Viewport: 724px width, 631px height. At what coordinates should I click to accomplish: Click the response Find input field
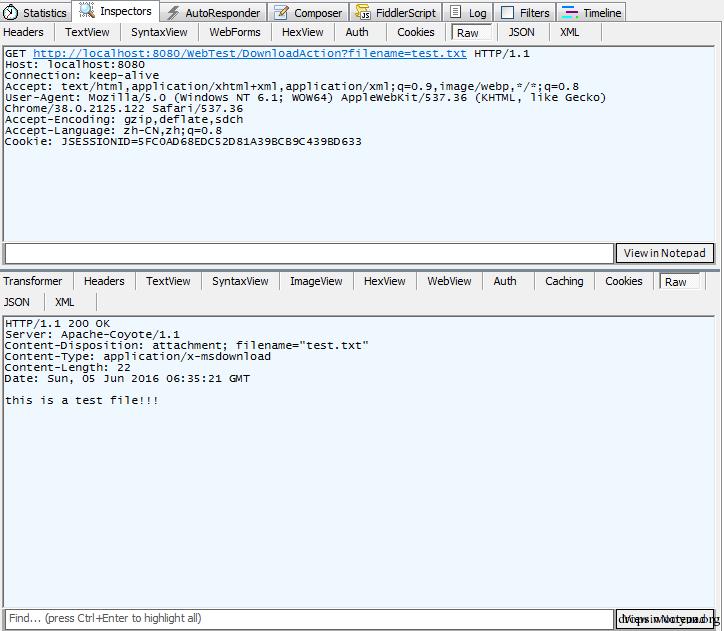tap(309, 619)
